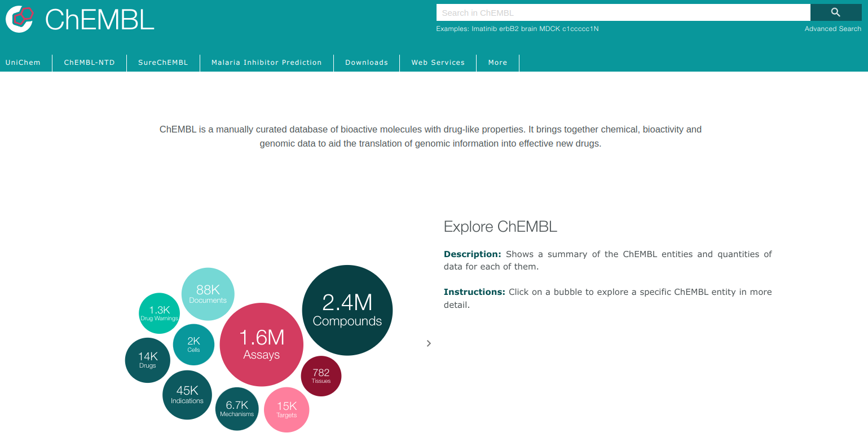This screenshot has width=868, height=446.
Task: Select the 15K Targets bubble
Action: [287, 410]
